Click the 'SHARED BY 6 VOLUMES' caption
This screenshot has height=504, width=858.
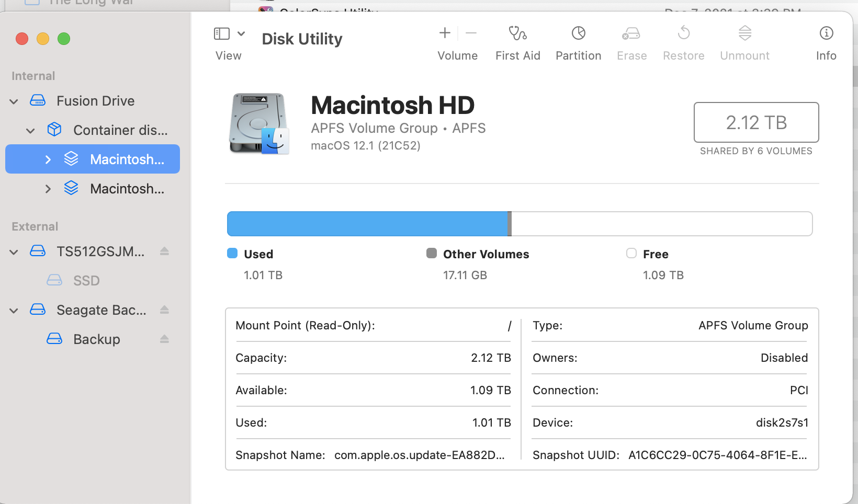point(756,151)
